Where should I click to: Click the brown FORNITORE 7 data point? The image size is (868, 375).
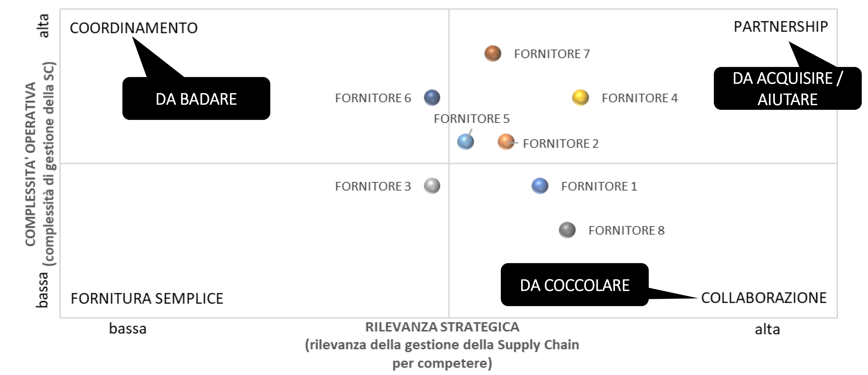493,54
